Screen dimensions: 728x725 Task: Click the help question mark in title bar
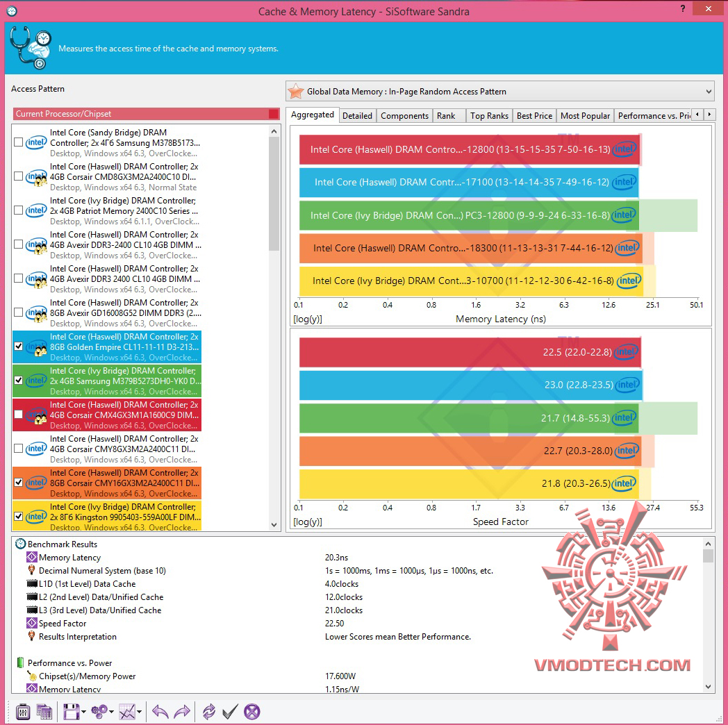682,8
